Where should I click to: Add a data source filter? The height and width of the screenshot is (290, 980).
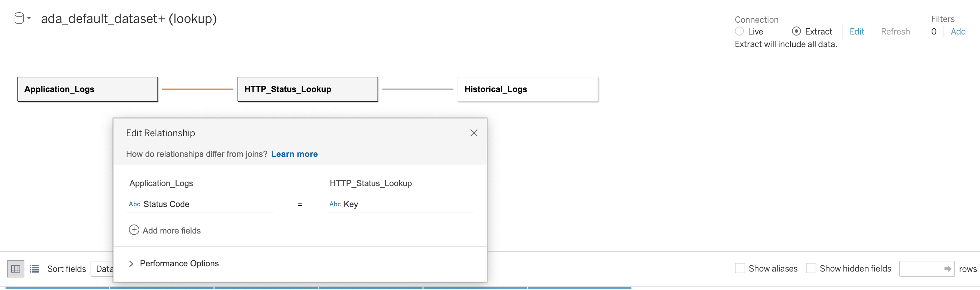(958, 32)
